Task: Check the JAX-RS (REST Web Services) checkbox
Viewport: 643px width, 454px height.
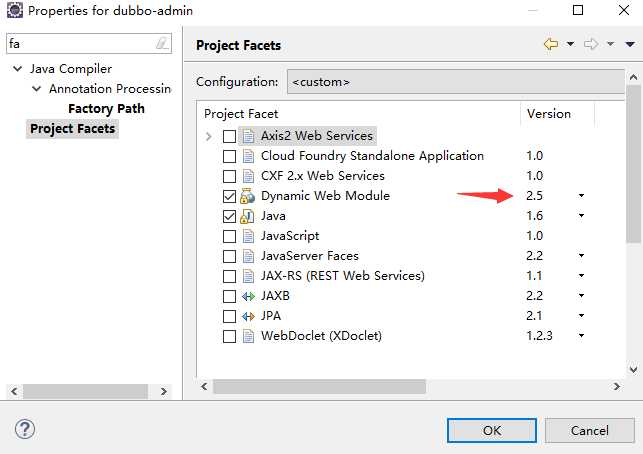Action: click(229, 276)
